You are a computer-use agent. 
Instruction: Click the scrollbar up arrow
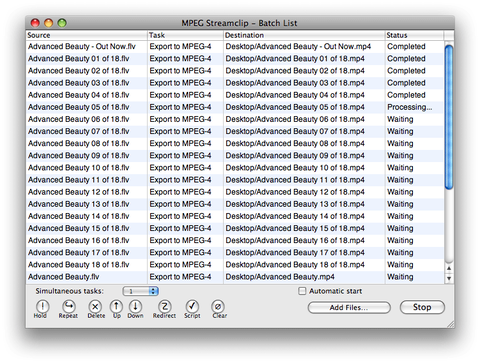(x=449, y=268)
